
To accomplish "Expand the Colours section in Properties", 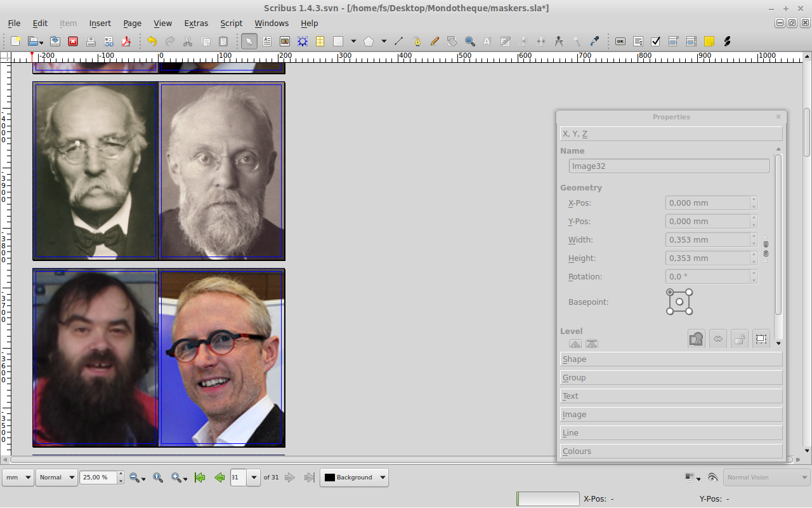I will [671, 451].
